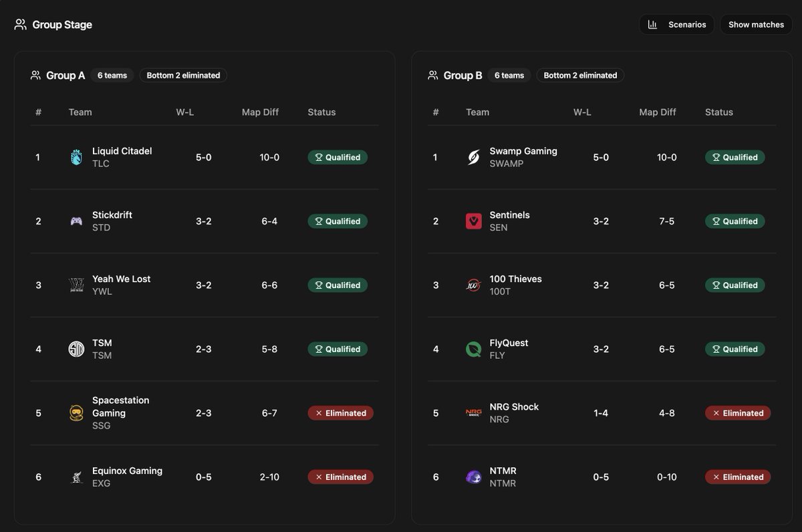Click Group A's Bottom 2 eliminated chip
This screenshot has width=802, height=532.
coord(183,76)
